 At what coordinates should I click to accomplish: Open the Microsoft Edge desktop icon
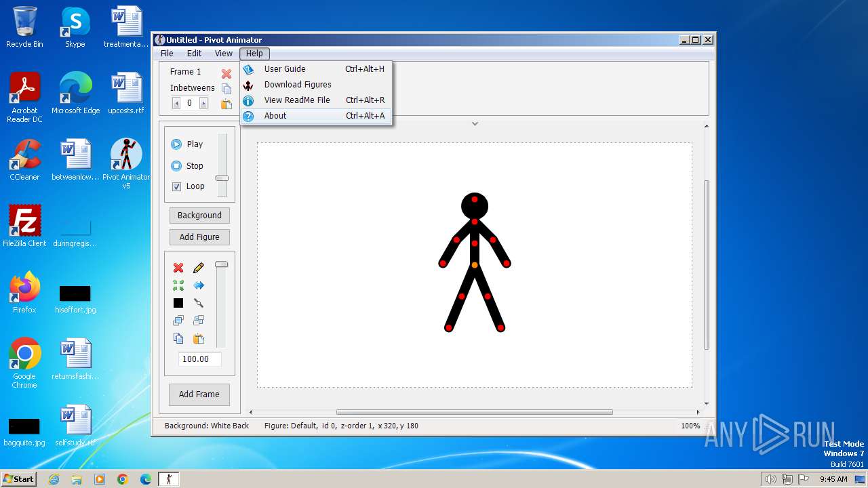click(x=75, y=94)
